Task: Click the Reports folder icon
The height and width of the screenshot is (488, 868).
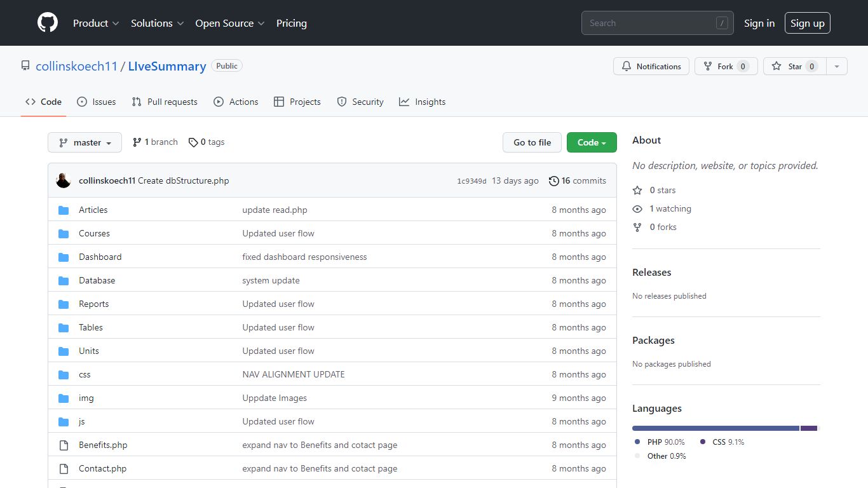Action: 64,304
